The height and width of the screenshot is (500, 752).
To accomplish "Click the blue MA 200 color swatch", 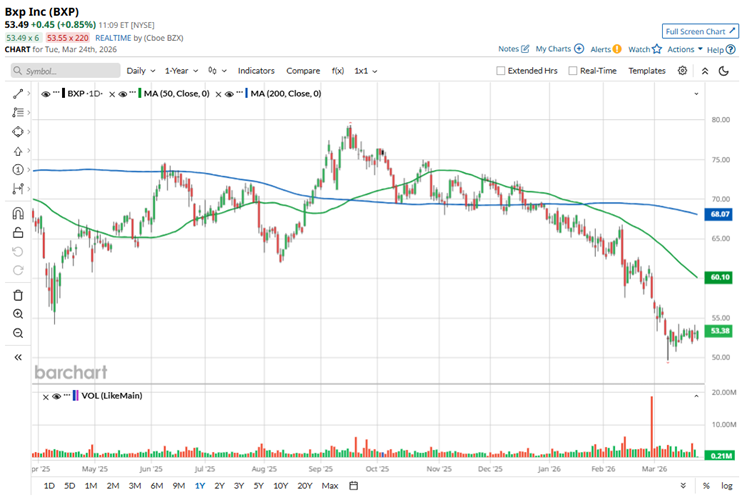I will 247,93.
